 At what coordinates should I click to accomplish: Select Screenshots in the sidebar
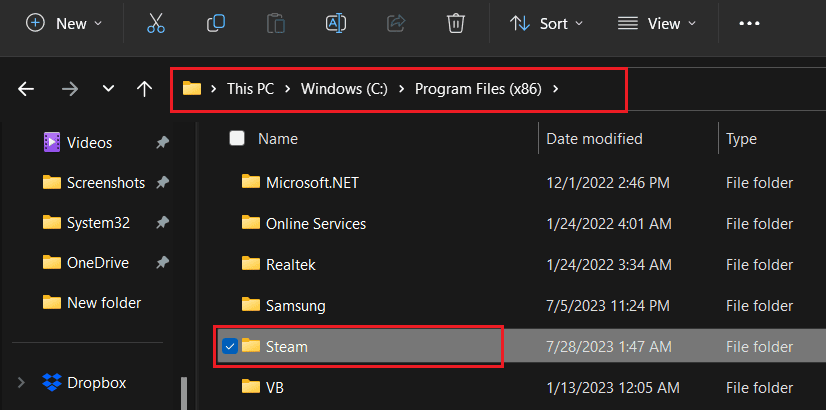coord(106,183)
